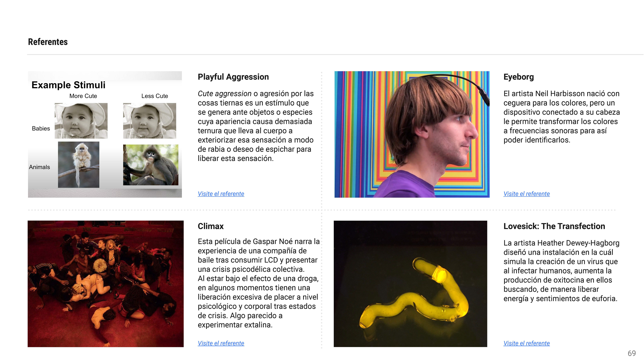Click the 'More Cute' baby photo
644x362 pixels.
click(x=81, y=121)
